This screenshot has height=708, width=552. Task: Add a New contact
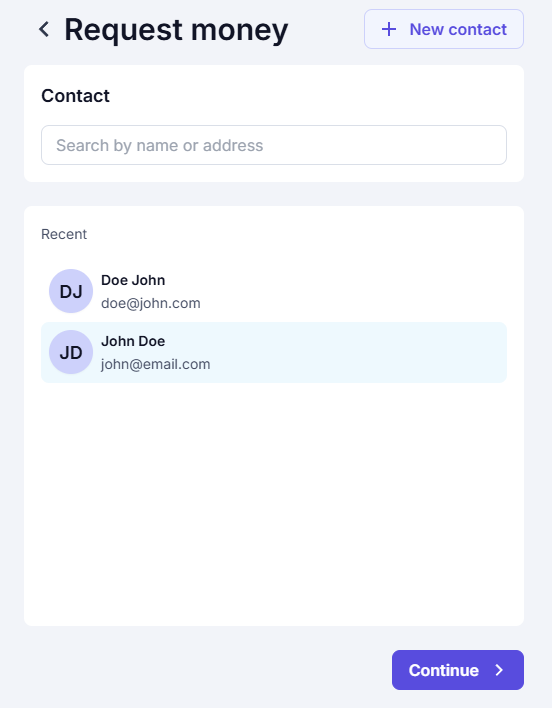444,29
